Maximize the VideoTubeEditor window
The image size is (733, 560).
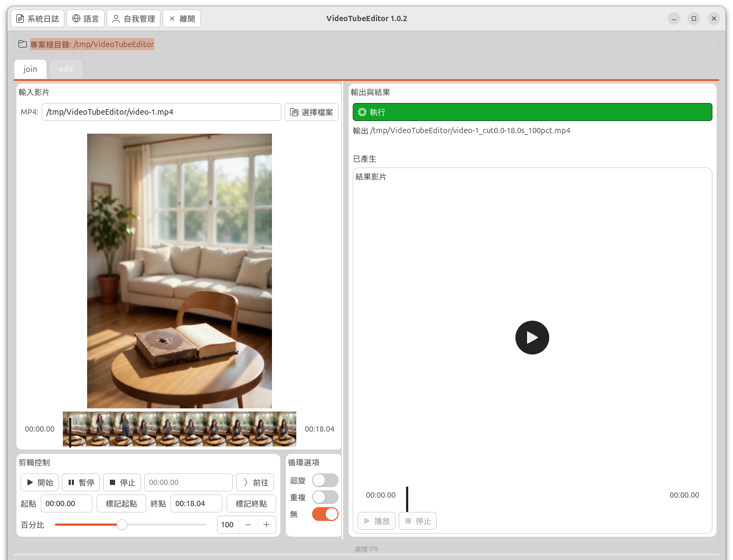[694, 18]
